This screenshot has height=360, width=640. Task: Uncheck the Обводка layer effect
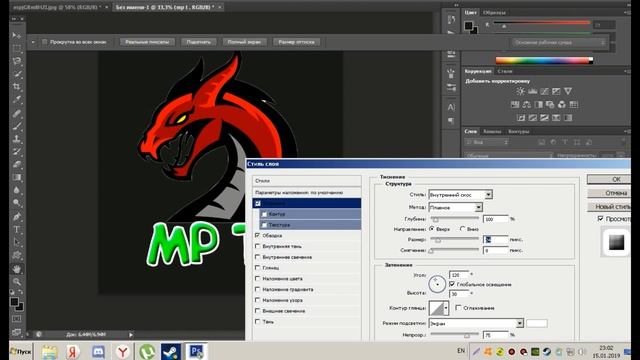258,236
